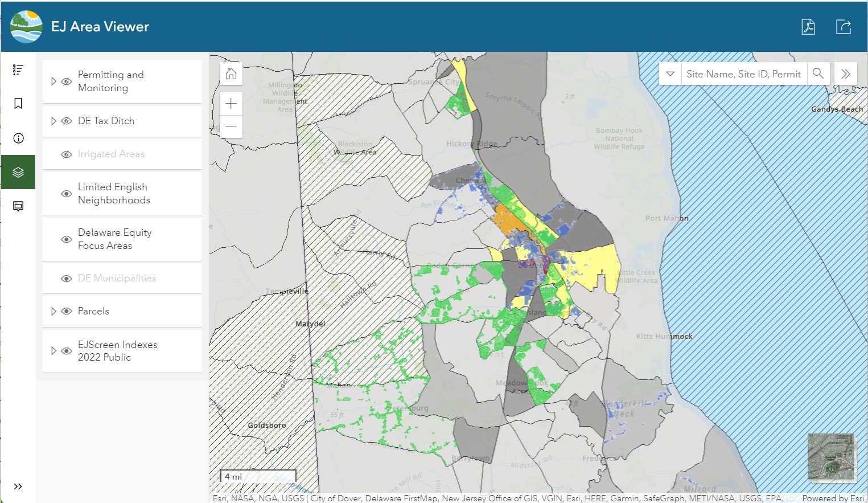Click the overview map thumbnail

[831, 458]
